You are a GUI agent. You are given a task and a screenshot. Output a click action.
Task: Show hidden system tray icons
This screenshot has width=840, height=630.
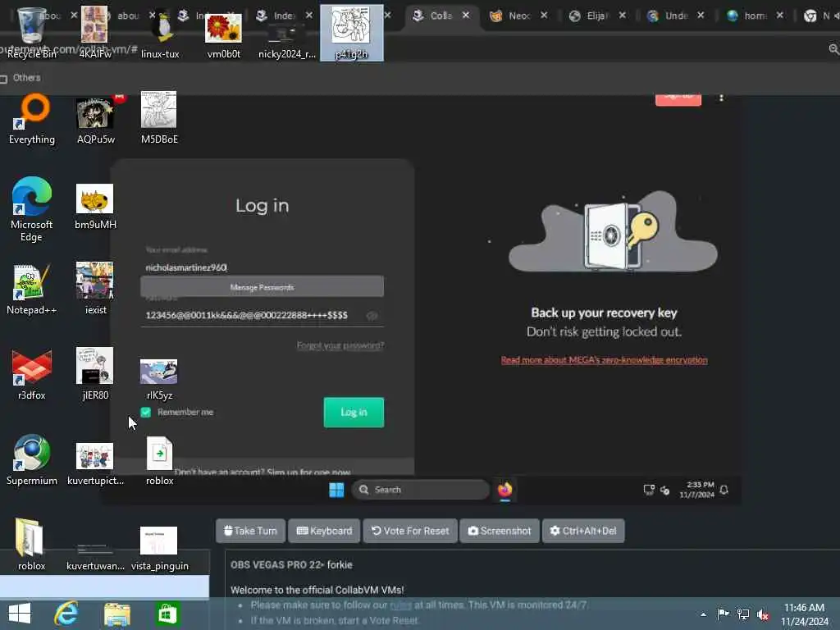point(703,614)
